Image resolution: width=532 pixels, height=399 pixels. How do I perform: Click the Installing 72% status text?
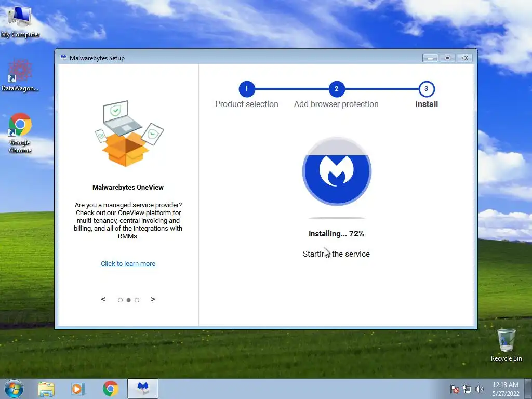pyautogui.click(x=336, y=234)
